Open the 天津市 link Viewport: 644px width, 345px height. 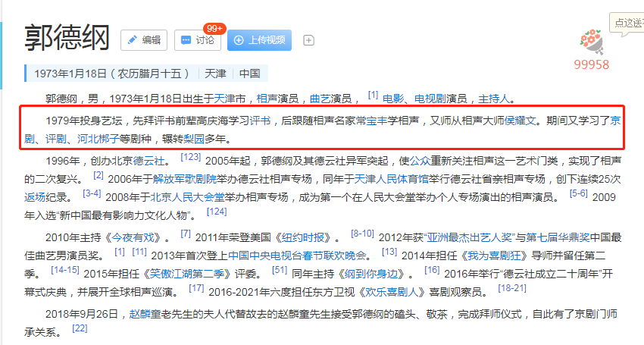[230, 99]
